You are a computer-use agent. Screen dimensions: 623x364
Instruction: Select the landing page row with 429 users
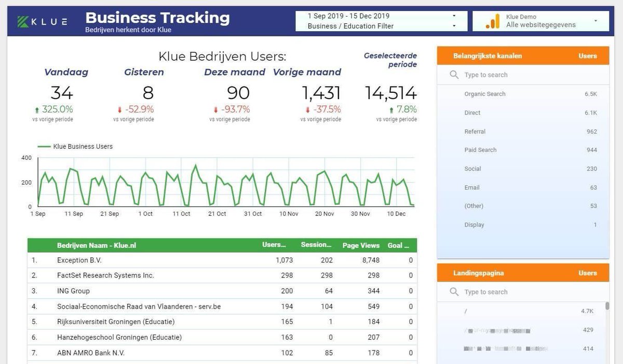click(521, 330)
